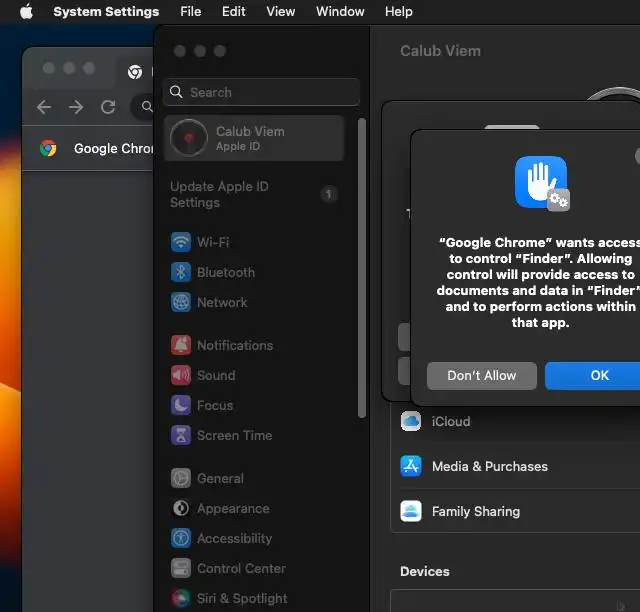Click the Forward arrow in Chrome window
This screenshot has width=640, height=612.
[76, 107]
